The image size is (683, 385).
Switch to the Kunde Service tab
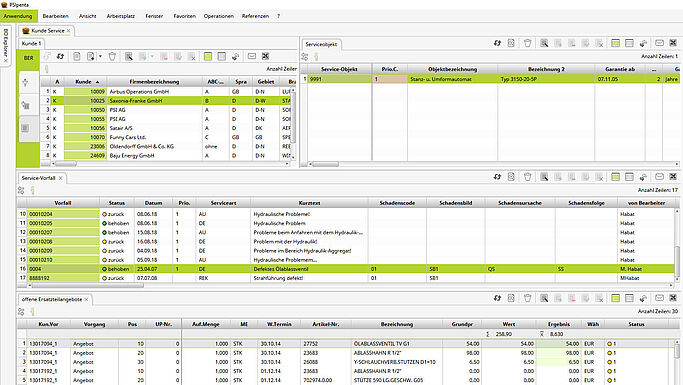47,30
